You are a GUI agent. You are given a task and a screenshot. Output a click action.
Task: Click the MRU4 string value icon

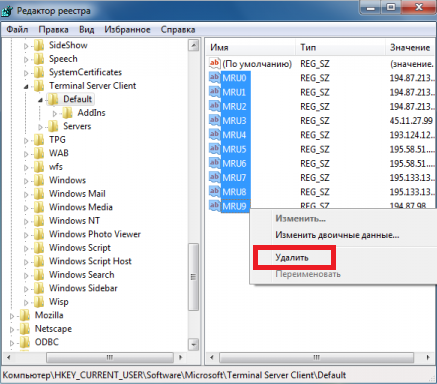click(x=214, y=135)
